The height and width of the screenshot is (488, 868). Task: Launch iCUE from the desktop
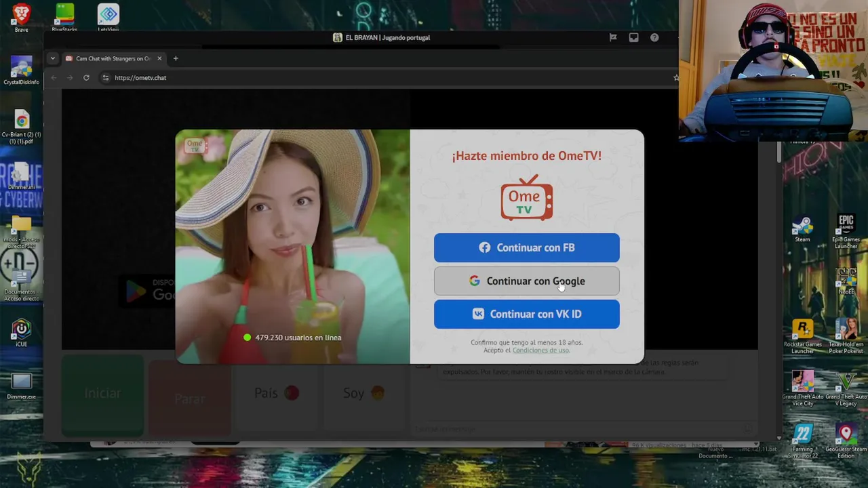[21, 333]
